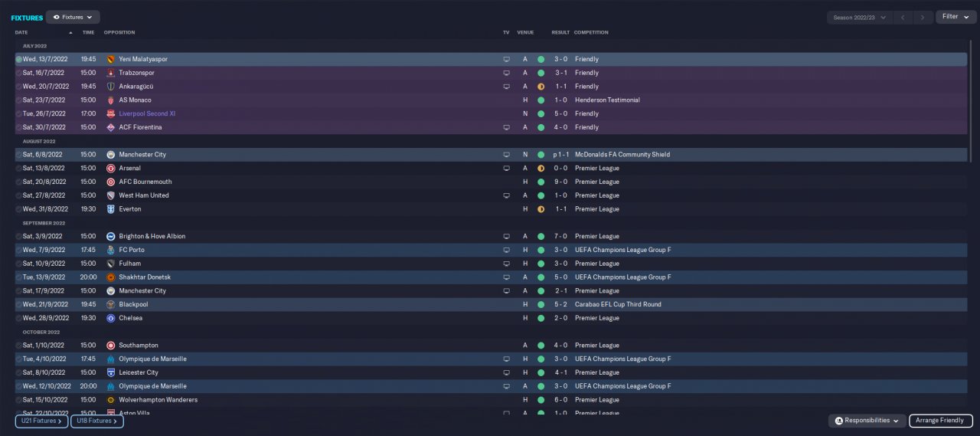
Task: Click the green win dot for AFC Bournemouth
Action: tap(541, 182)
